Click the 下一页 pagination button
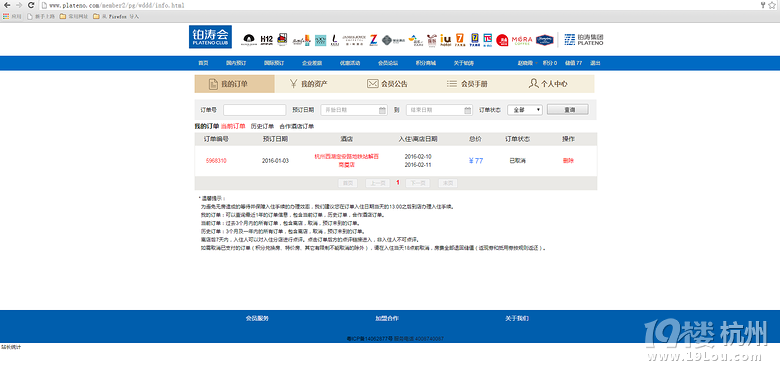The width and height of the screenshot is (780, 369). coord(418,183)
